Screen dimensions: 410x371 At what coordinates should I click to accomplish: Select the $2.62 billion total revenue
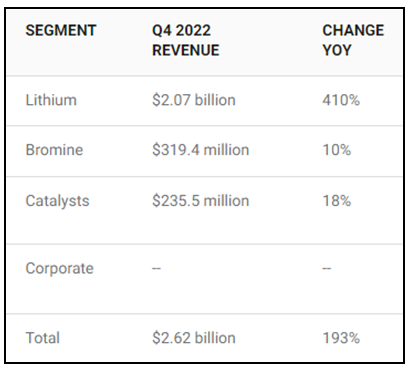click(194, 338)
